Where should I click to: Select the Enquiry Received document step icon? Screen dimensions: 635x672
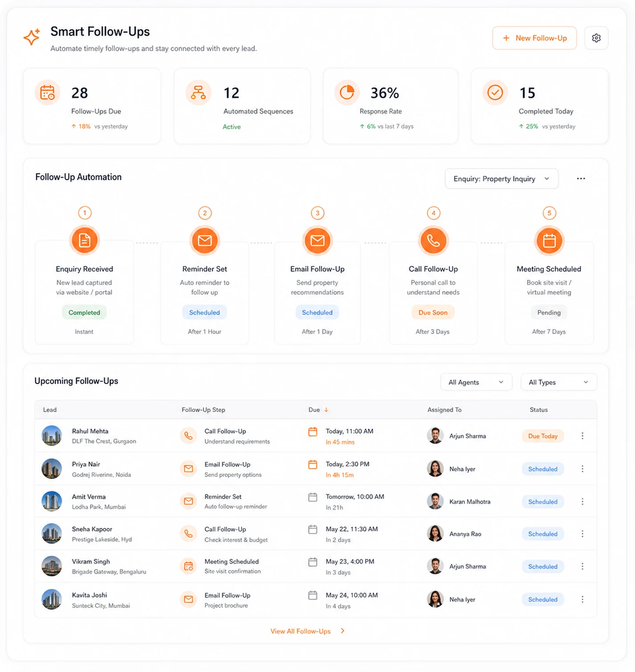[85, 241]
